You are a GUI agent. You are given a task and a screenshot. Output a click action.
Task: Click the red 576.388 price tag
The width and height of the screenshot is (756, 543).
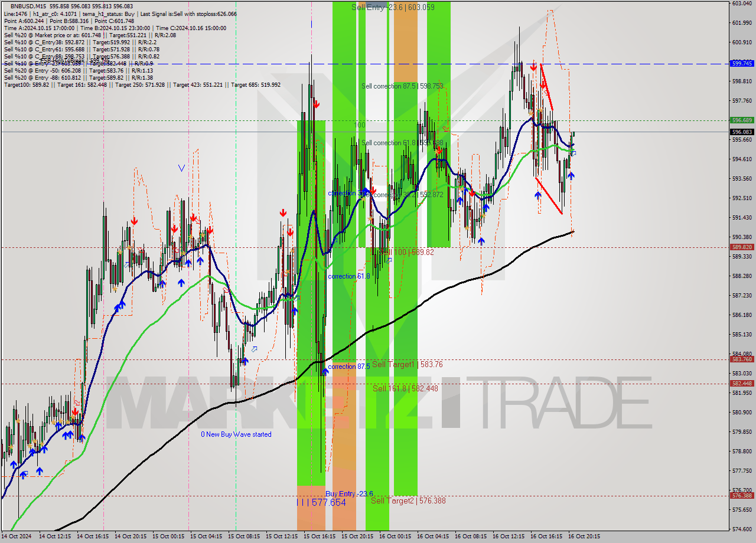point(742,495)
